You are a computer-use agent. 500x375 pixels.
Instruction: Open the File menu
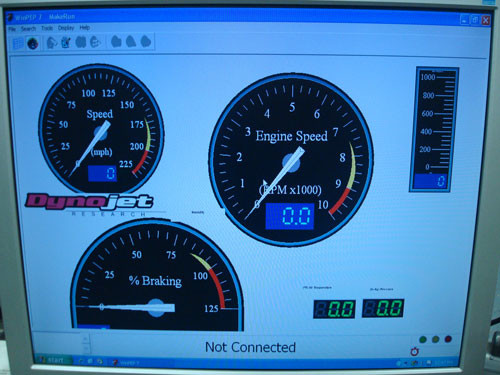tap(12, 29)
